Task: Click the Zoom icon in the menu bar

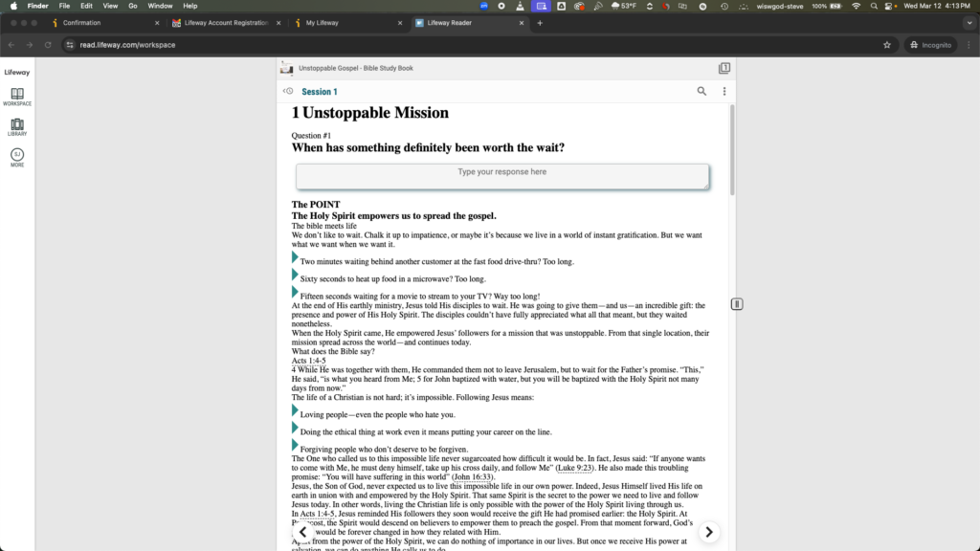Action: click(483, 7)
